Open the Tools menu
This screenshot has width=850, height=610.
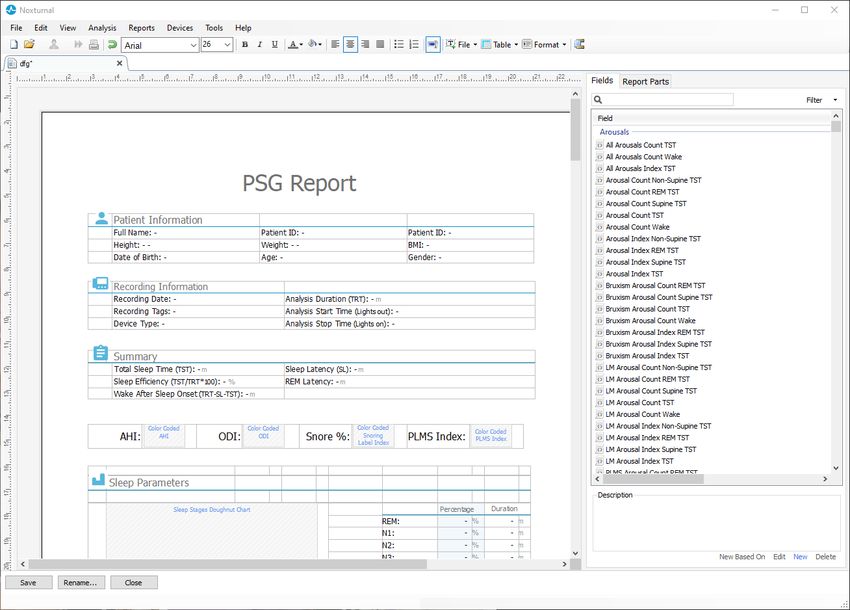point(214,28)
